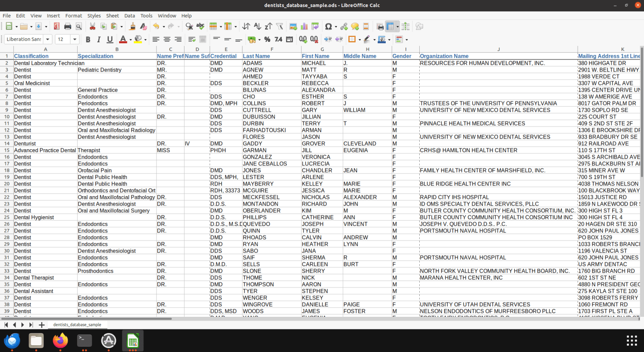The image size is (644, 352).
Task: Expand the font color dropdown arrow
Action: (x=130, y=39)
